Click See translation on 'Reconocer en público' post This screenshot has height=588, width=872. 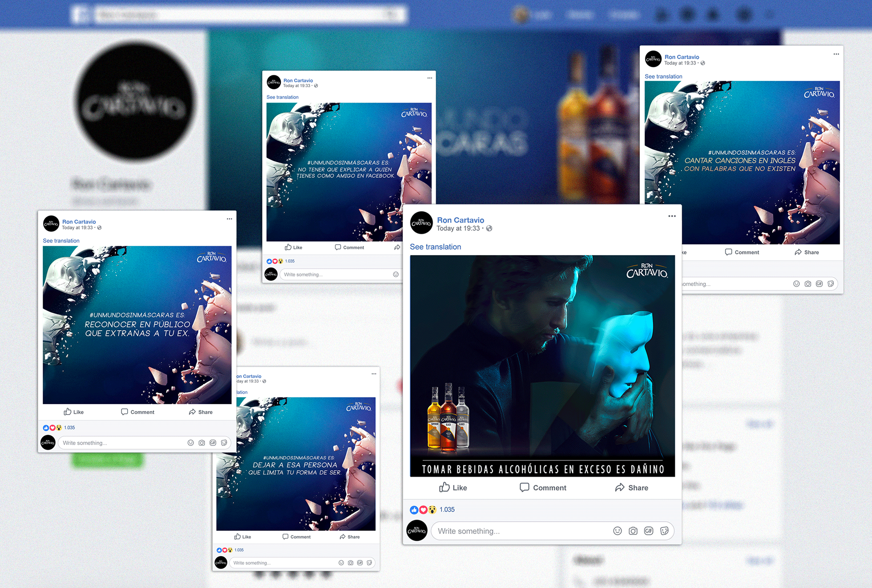pos(61,241)
